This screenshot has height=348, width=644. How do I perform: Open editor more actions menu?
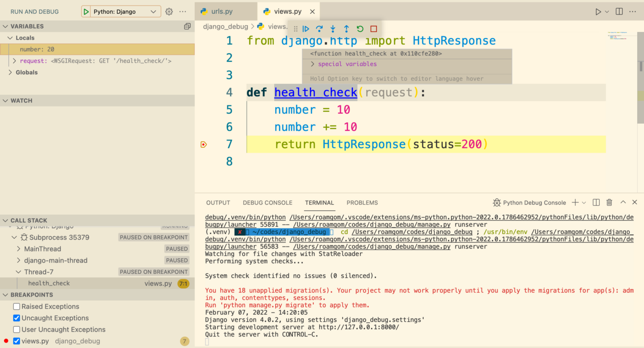click(633, 12)
